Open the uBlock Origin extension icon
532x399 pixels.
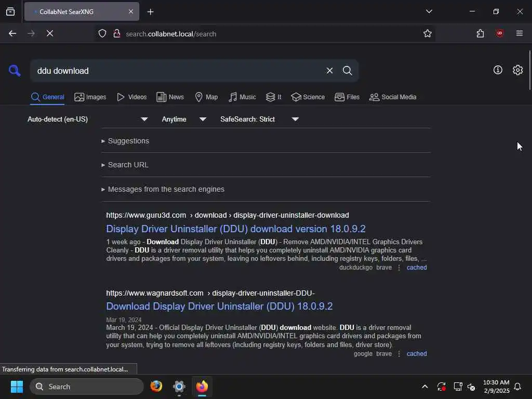click(499, 33)
